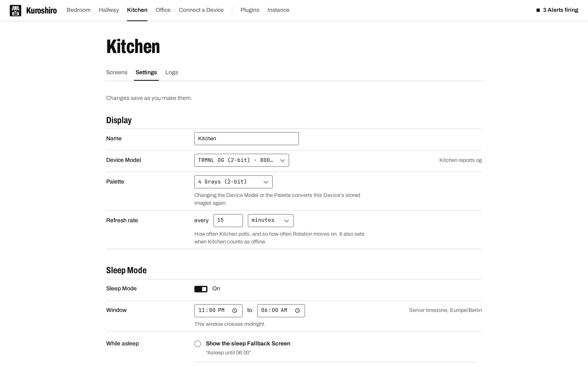Screen dimensions: 588x367
Task: Click the refresh rate number field
Action: click(228, 220)
